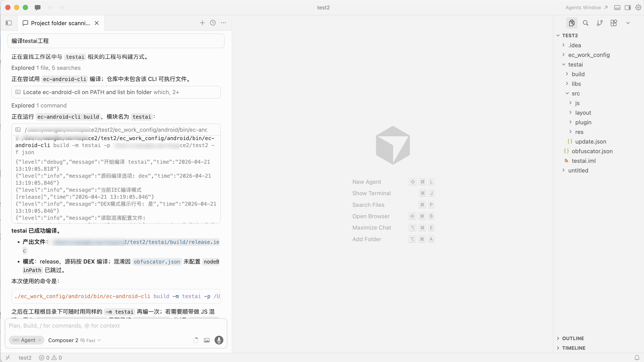Viewport: 644px width, 362px height.
Task: Attach an image using picture icon
Action: point(207,340)
